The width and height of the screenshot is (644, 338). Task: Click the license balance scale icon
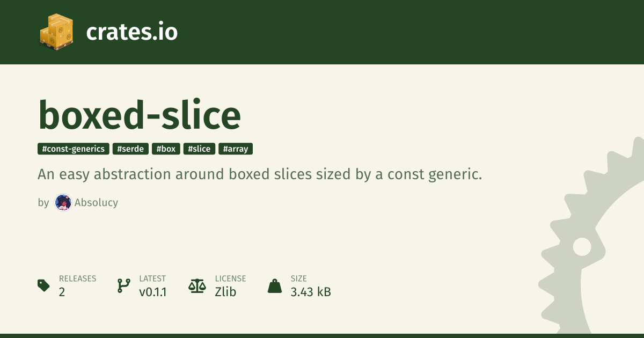(197, 285)
